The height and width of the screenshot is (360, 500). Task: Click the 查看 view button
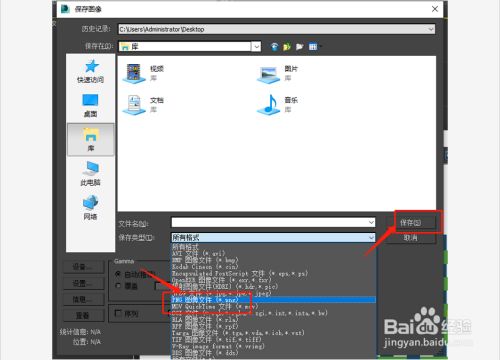(84, 315)
